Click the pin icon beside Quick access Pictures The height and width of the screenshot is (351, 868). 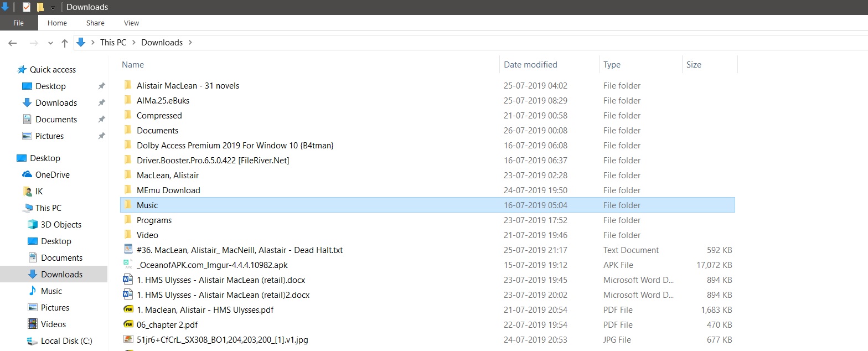coord(101,136)
